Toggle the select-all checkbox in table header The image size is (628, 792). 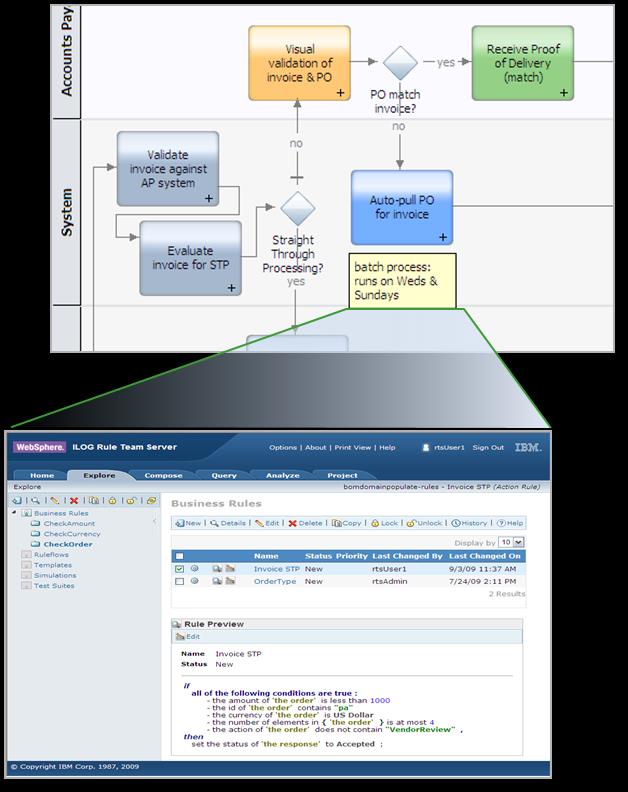(x=179, y=556)
